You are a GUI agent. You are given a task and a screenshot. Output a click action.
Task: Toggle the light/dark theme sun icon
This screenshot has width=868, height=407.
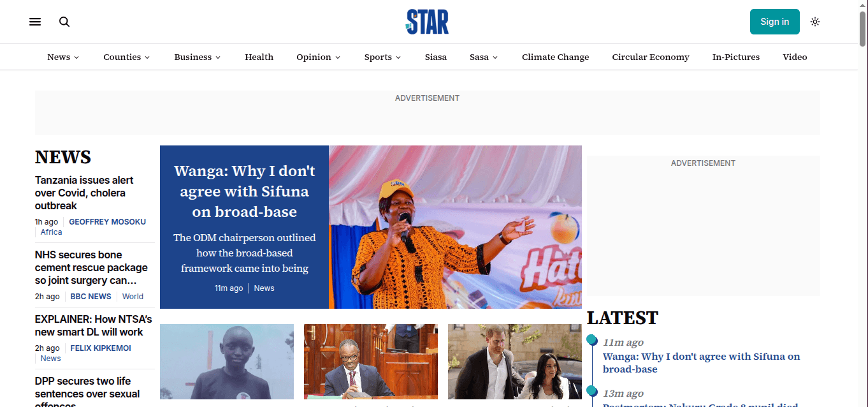tap(815, 22)
